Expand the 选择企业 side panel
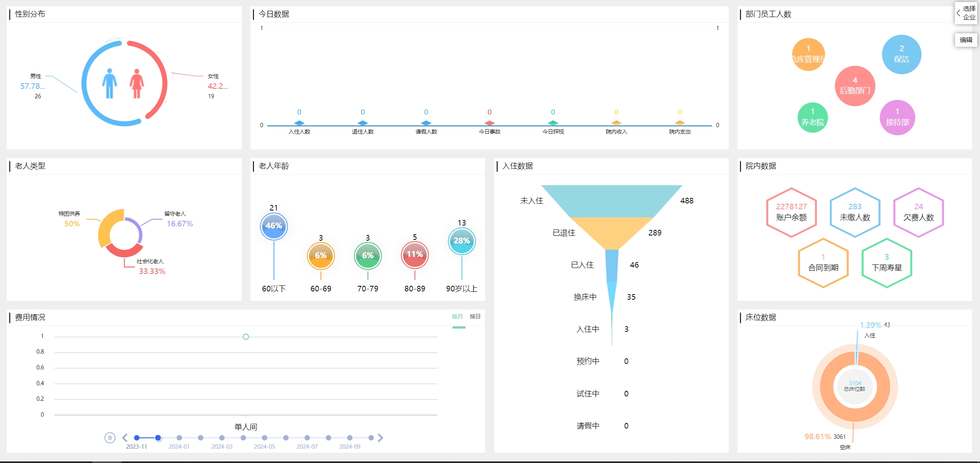Viewport: 980px width, 463px height. tap(965, 13)
